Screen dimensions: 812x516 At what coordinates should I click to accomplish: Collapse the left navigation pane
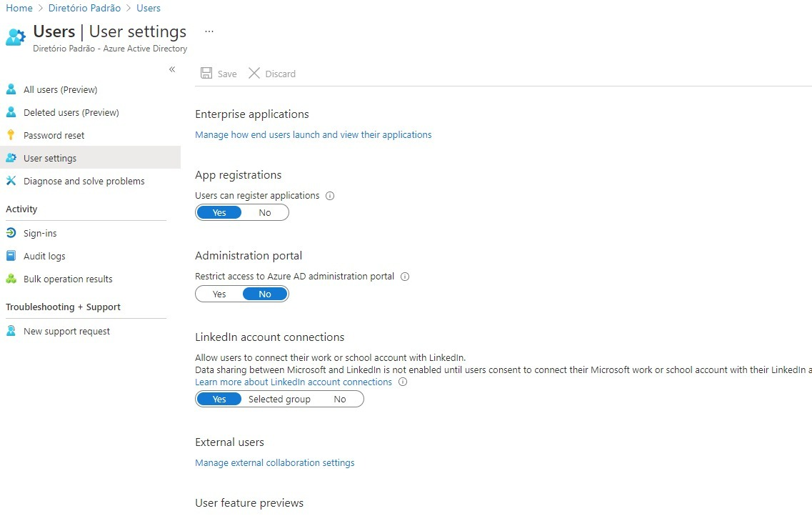pos(172,69)
